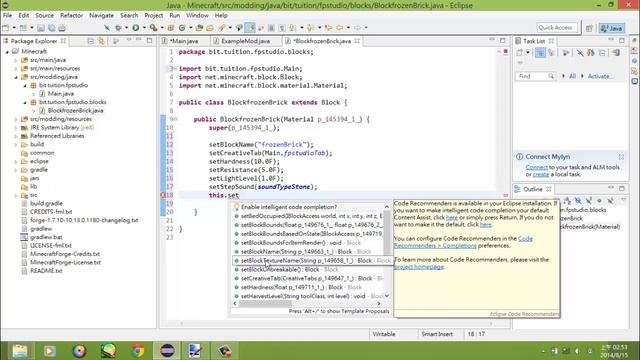Open the Source menu

click(44, 15)
